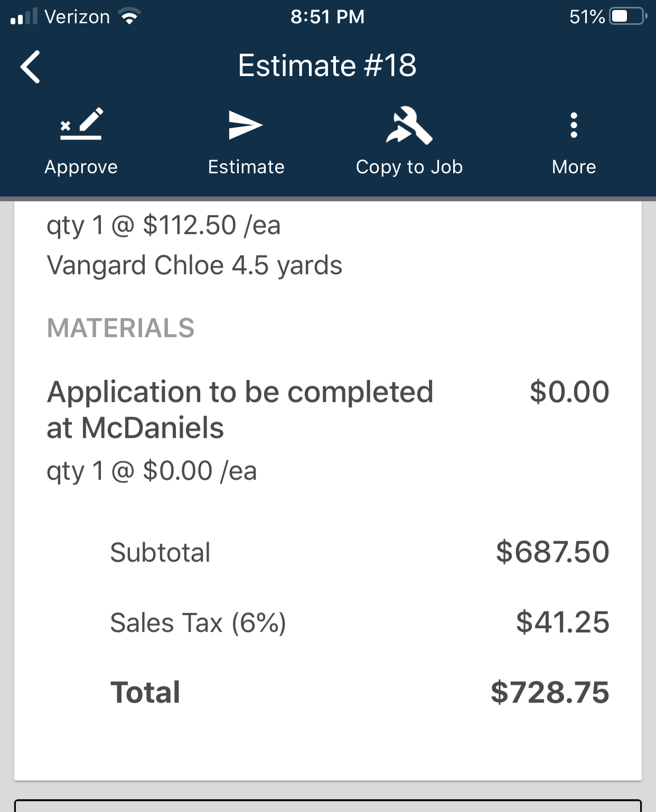Tap the Sales Tax (6%) row

198,622
